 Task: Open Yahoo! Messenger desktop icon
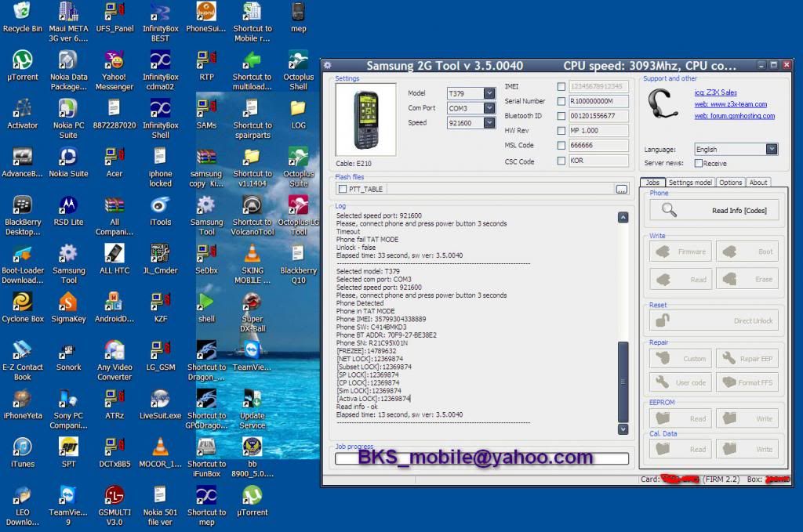pyautogui.click(x=114, y=71)
